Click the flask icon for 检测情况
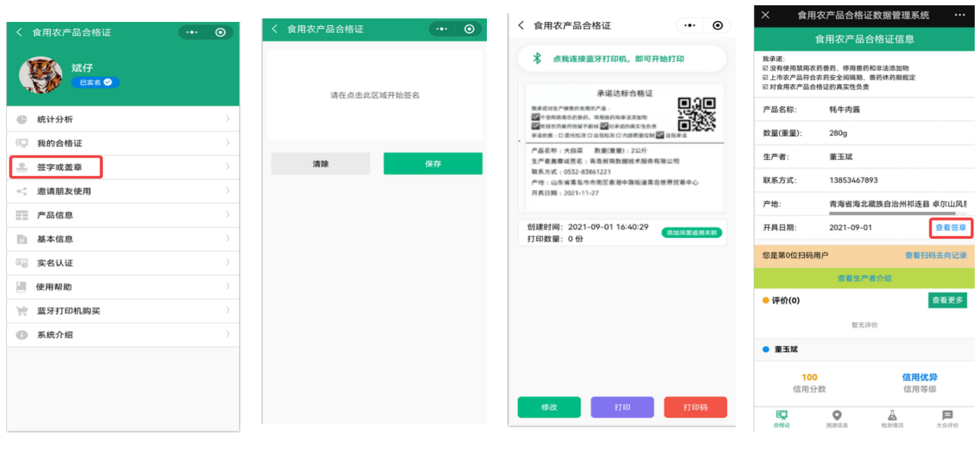The width and height of the screenshot is (980, 458). click(893, 415)
